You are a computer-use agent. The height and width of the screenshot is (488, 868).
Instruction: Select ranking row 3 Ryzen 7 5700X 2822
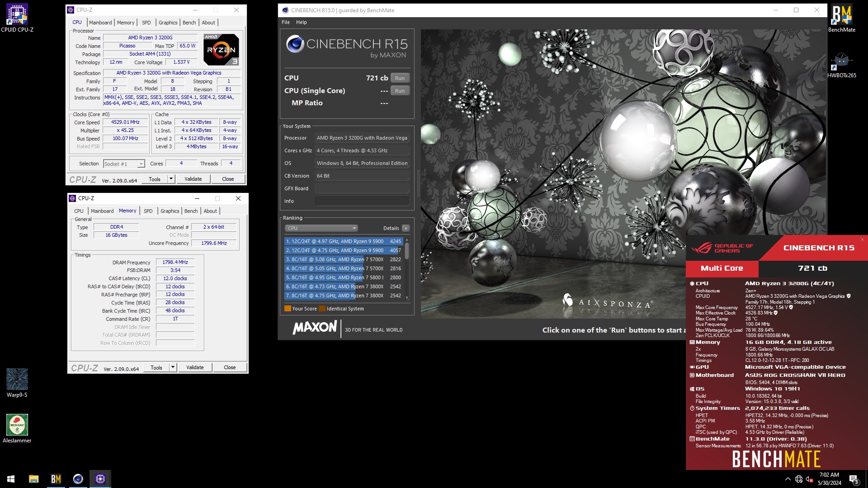point(344,259)
